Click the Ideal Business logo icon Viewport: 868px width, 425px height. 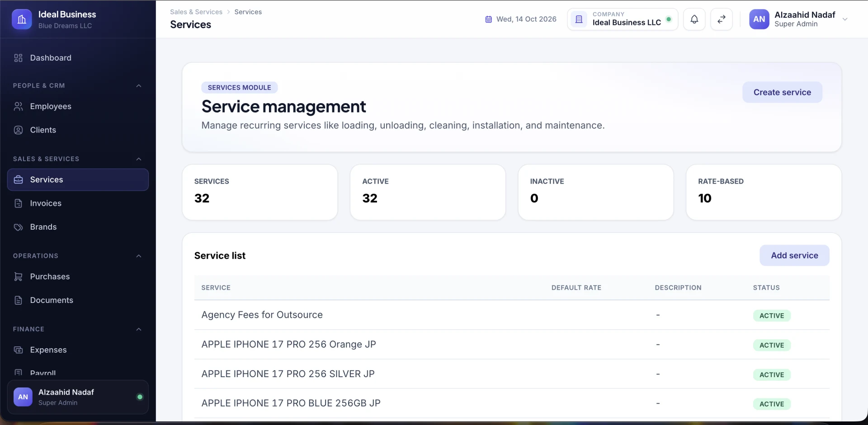pos(22,19)
